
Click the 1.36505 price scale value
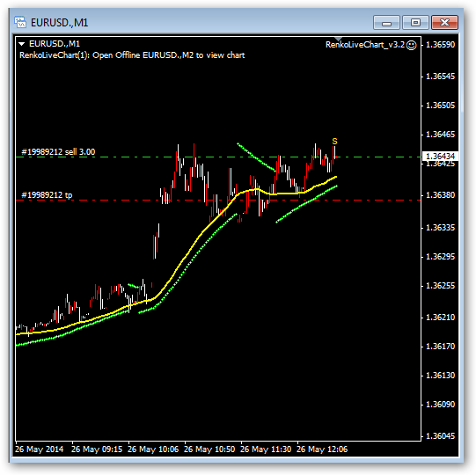pyautogui.click(x=441, y=106)
